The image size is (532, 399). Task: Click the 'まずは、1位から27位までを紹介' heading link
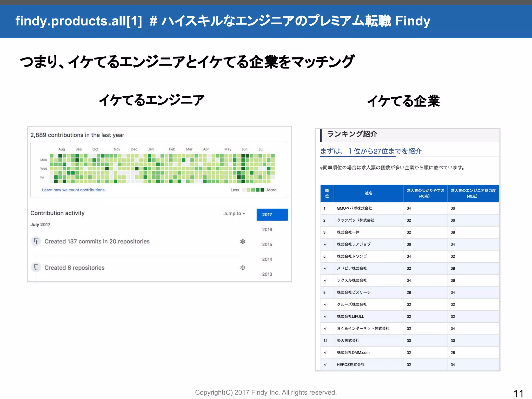371,151
